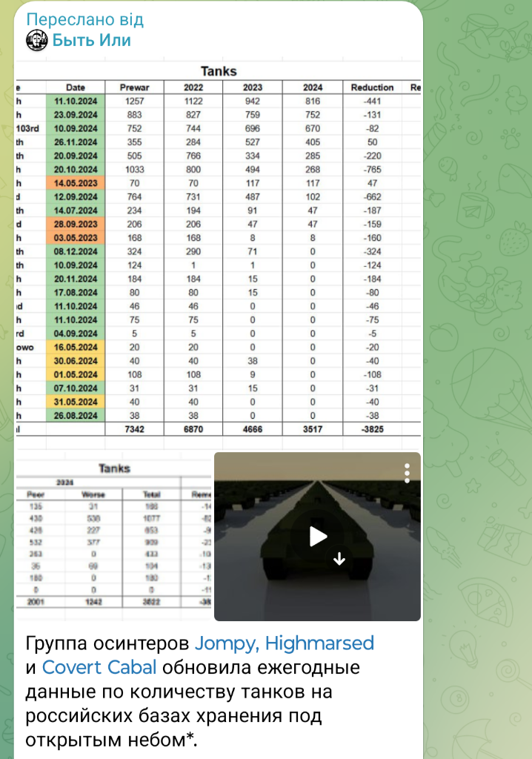532x759 pixels.
Task: Click the yellow 16.05.2024 date cell
Action: [x=76, y=347]
